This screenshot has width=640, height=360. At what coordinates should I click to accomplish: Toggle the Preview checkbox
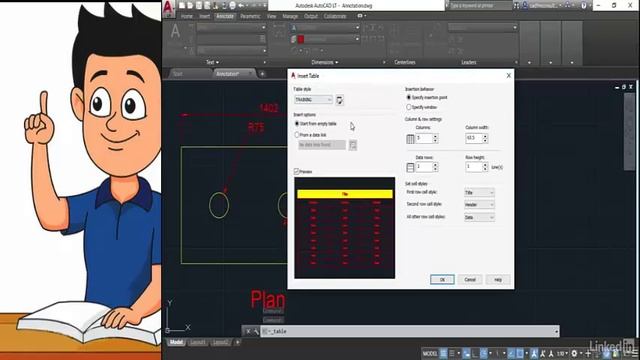click(297, 172)
